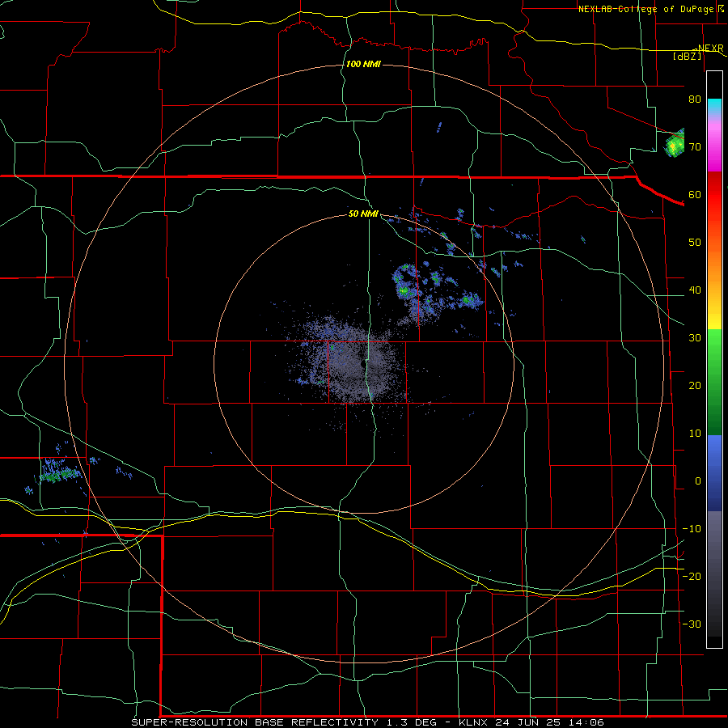Click the 24 JUN 25 date in the caption
This screenshot has height=728, width=728.
point(530,722)
